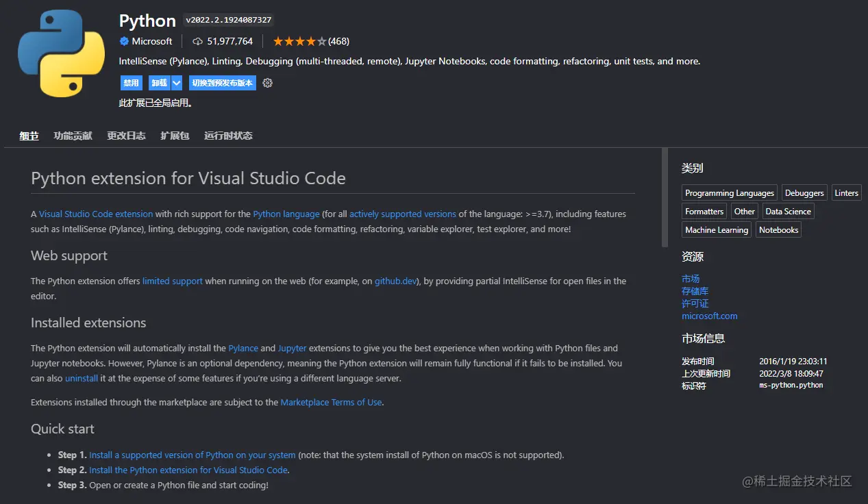Open the Marketplace Terms of Use link
This screenshot has height=504, width=868.
pos(331,402)
